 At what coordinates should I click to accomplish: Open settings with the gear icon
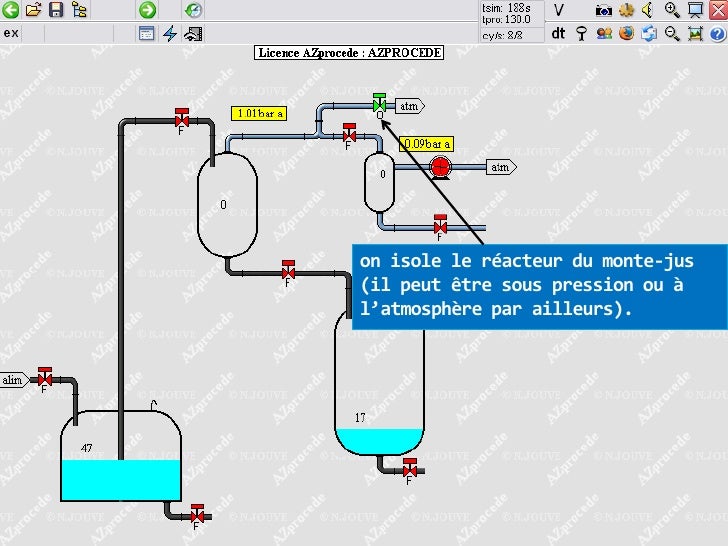pyautogui.click(x=627, y=10)
